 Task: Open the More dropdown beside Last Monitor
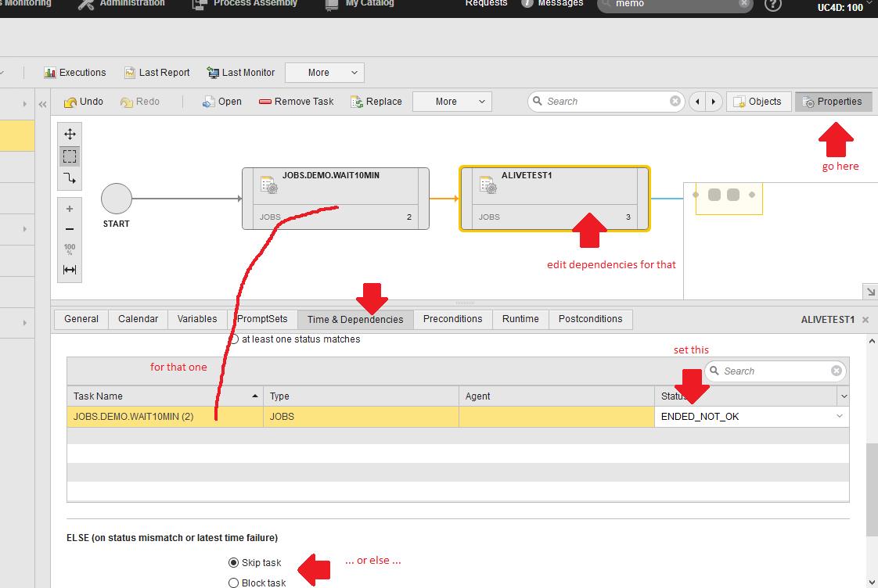pyautogui.click(x=324, y=72)
